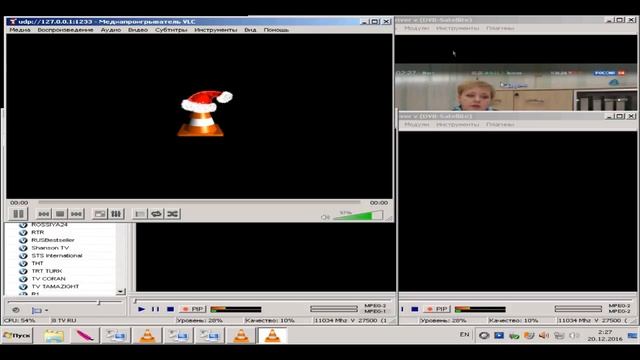Screen dimensions: 640x360
Task: Click the DVB player timeline above play button
Action: (262, 301)
